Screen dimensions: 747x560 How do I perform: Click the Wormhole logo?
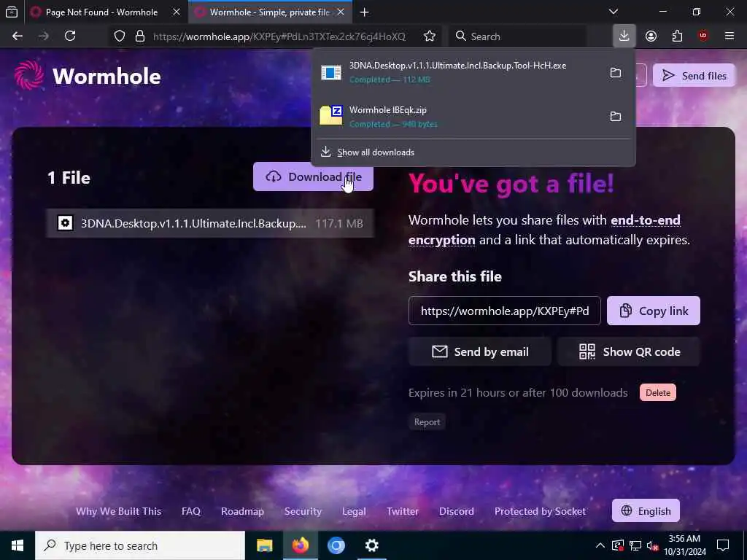point(88,75)
